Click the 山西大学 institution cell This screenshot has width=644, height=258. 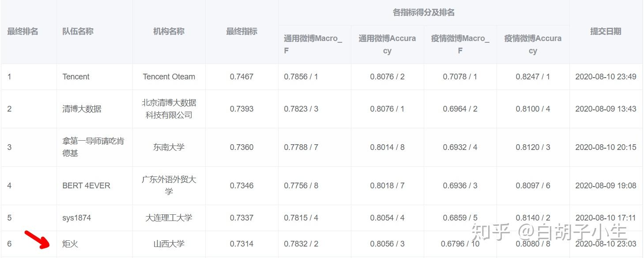point(169,243)
